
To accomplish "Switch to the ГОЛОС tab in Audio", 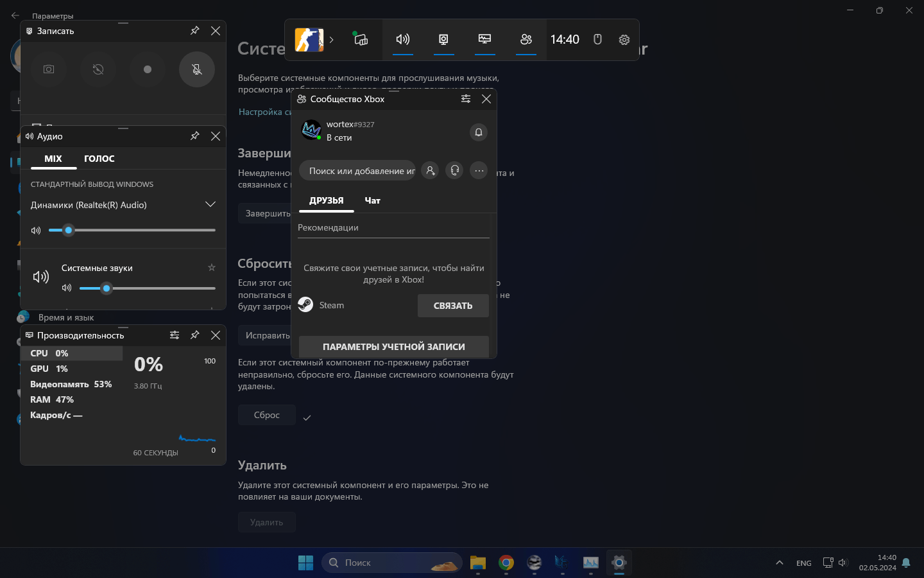I will pyautogui.click(x=99, y=159).
